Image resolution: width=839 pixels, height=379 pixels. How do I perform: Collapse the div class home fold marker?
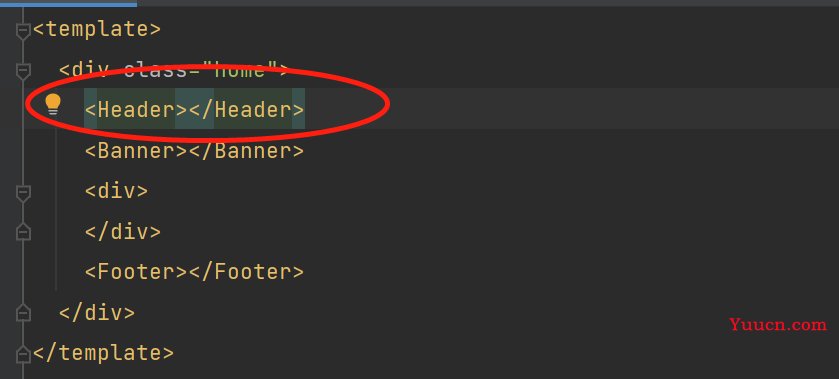[22, 71]
